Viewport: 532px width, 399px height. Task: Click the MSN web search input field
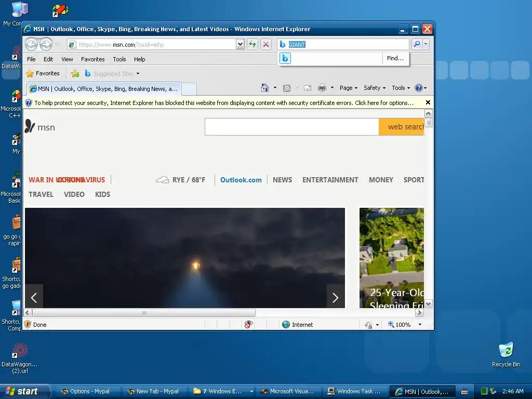[292, 127]
